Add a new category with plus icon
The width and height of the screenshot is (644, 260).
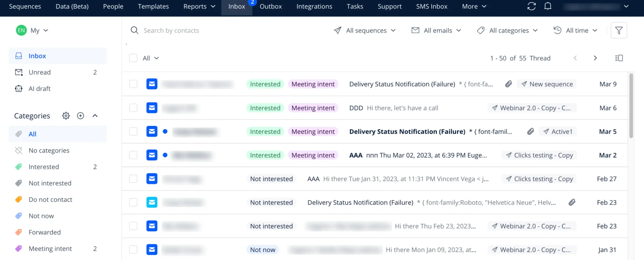[80, 116]
